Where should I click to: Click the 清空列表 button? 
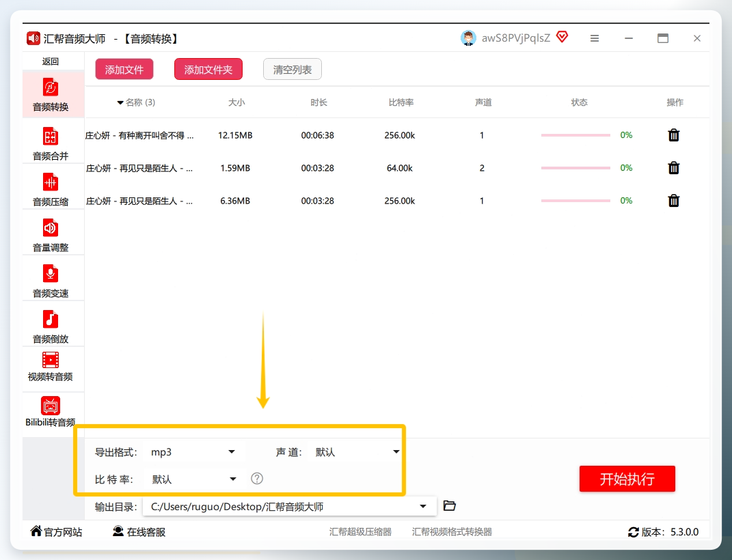point(293,70)
